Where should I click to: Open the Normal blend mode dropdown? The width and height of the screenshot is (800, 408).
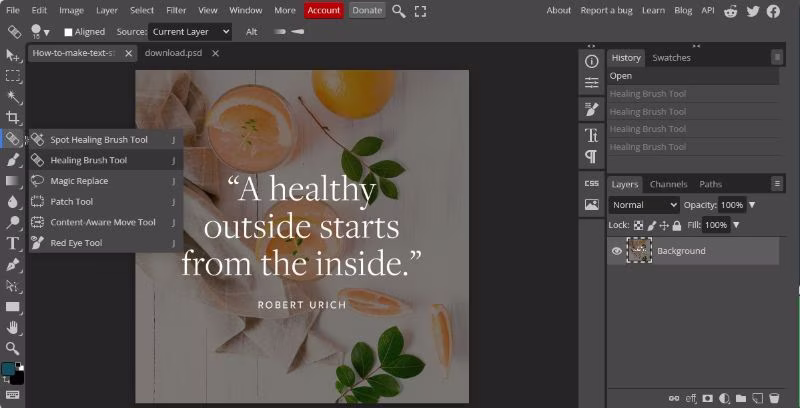click(x=644, y=205)
